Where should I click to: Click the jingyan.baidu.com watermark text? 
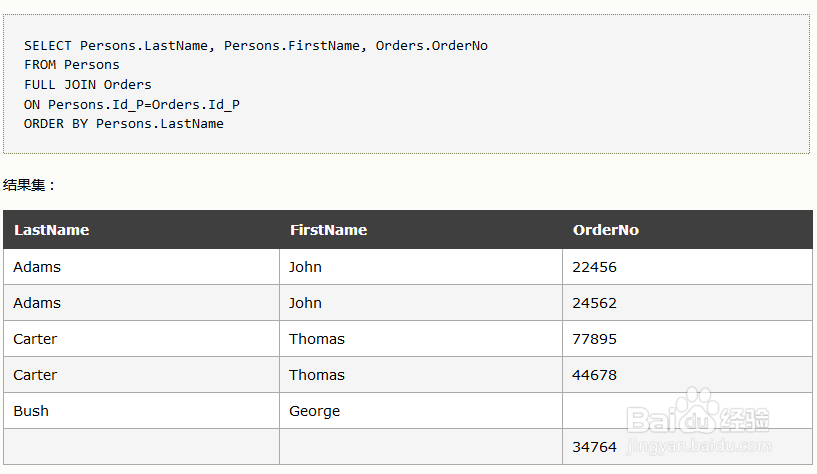(x=698, y=446)
